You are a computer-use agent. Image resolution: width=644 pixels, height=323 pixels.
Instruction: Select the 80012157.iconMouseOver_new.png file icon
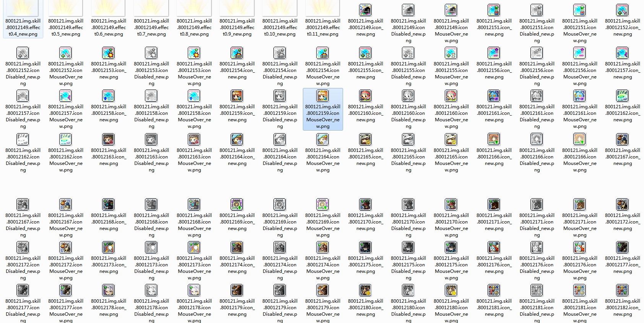coord(66,96)
